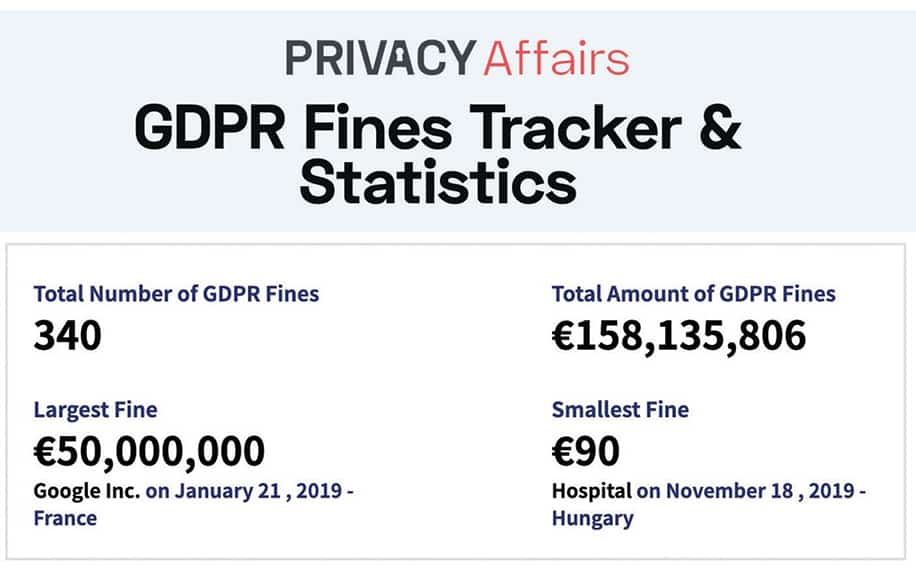This screenshot has height=573, width=916.
Task: Click the €50,000,000 largest fine value
Action: click(149, 452)
